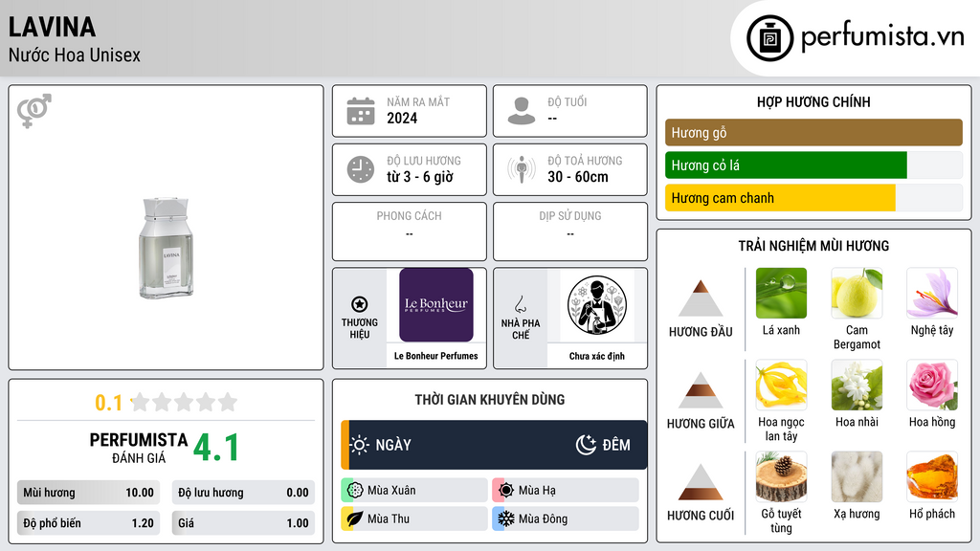Click the từ 3 - 6 giờ longevity value
The image size is (980, 551).
point(420,177)
